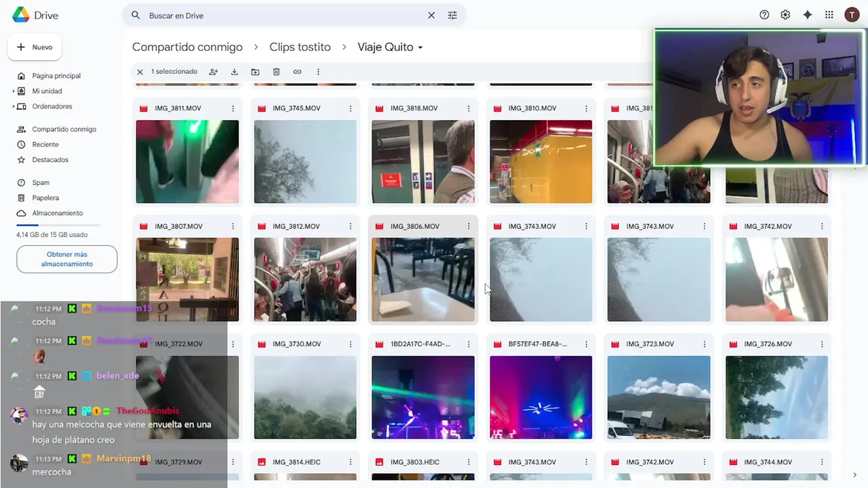
Task: Open options menu for IMG_3745.MOV
Action: (x=351, y=108)
